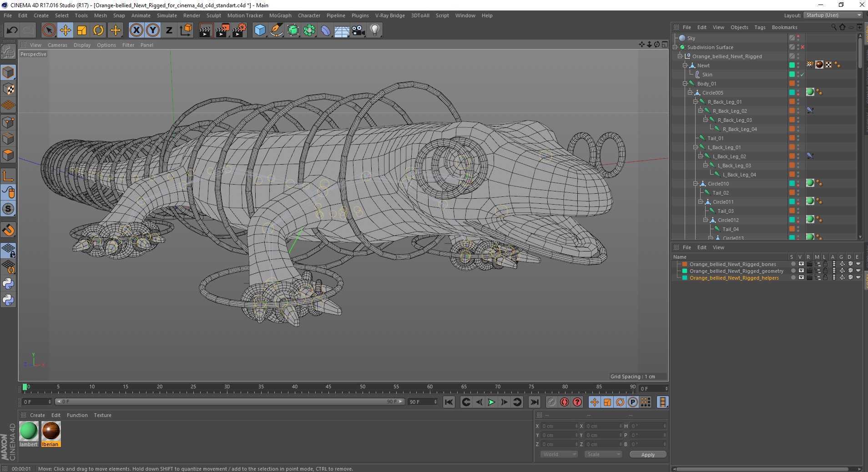Open the viewport Cameras menu
Viewport: 868px width, 472px height.
pyautogui.click(x=57, y=45)
